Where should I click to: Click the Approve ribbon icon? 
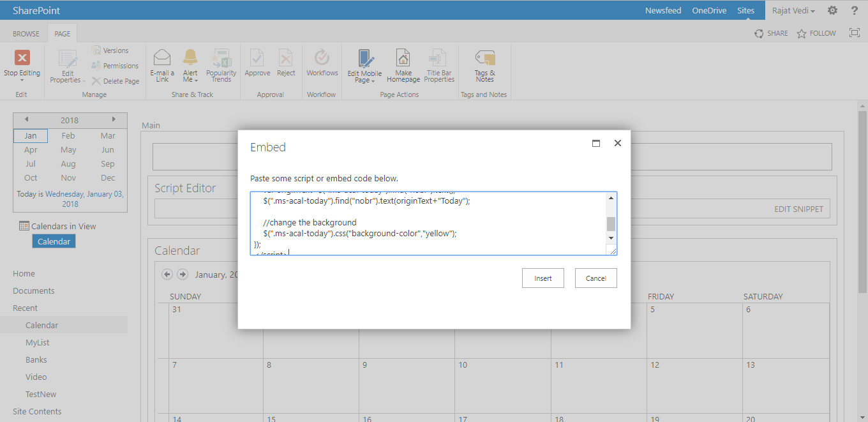257,58
